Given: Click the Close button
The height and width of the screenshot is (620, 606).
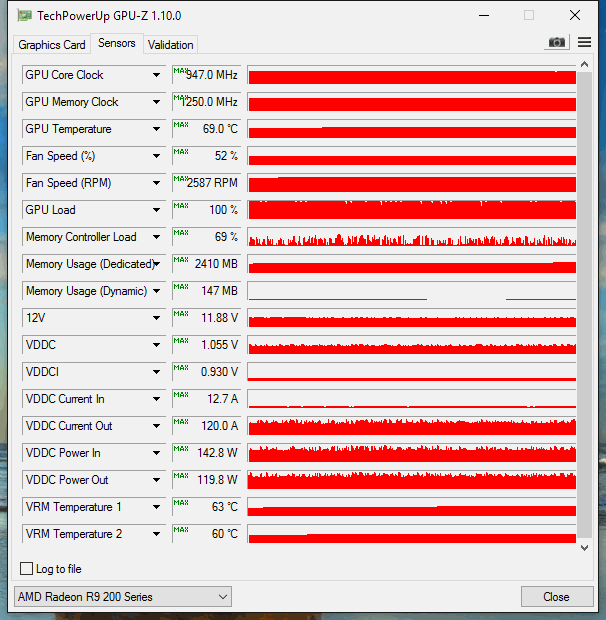Looking at the screenshot, I should [557, 597].
